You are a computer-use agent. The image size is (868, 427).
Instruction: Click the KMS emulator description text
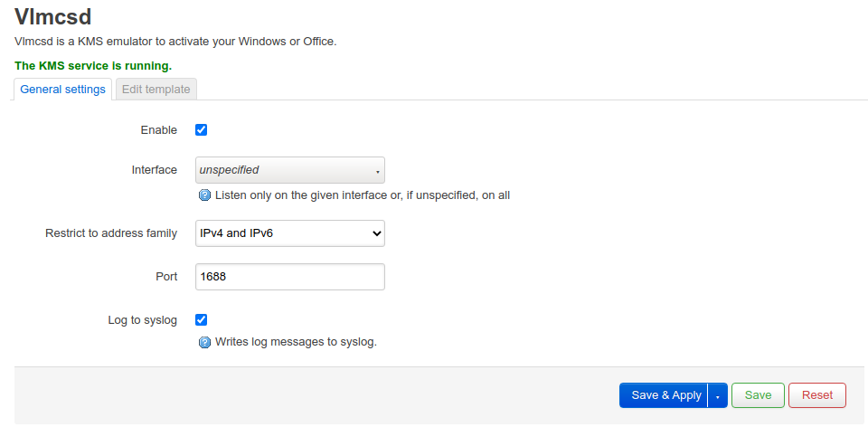[x=175, y=42]
